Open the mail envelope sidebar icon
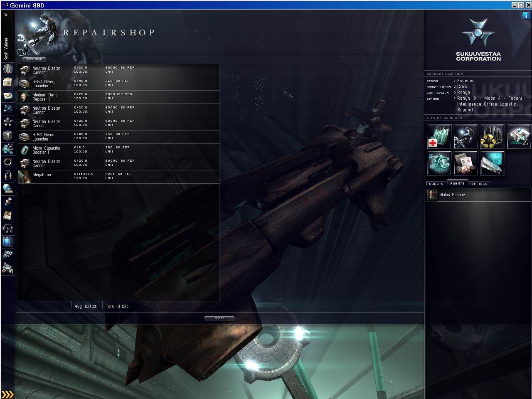The image size is (532, 399). click(x=8, y=96)
